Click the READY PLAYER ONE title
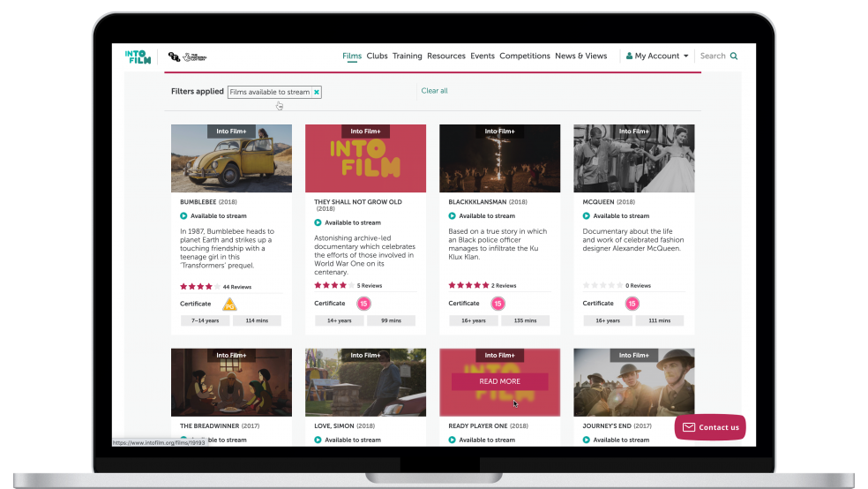The width and height of the screenshot is (868, 489). click(x=478, y=425)
